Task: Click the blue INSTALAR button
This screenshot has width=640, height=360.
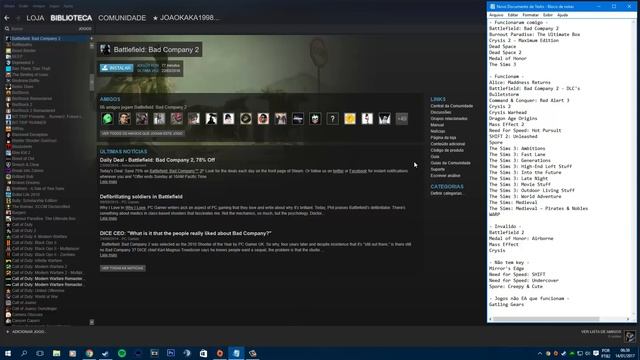Action: (x=117, y=68)
